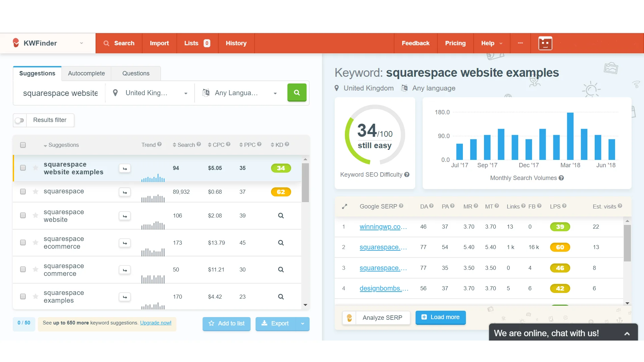Expand the Help menu dropdown
This screenshot has height=362, width=644.
tap(492, 43)
